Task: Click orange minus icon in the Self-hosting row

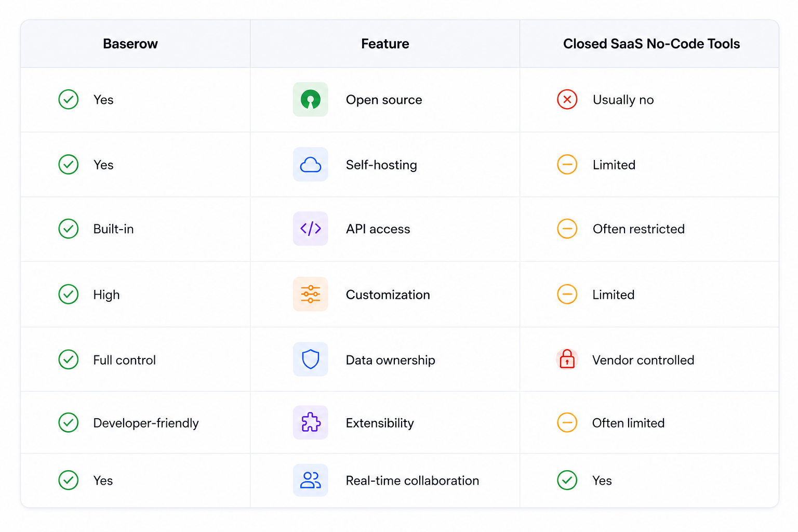Action: (567, 164)
